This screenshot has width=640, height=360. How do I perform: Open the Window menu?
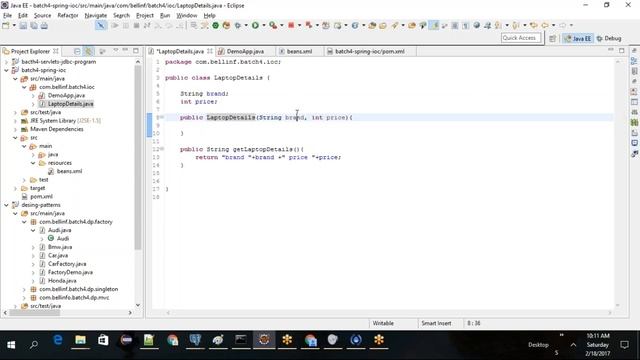[187, 16]
